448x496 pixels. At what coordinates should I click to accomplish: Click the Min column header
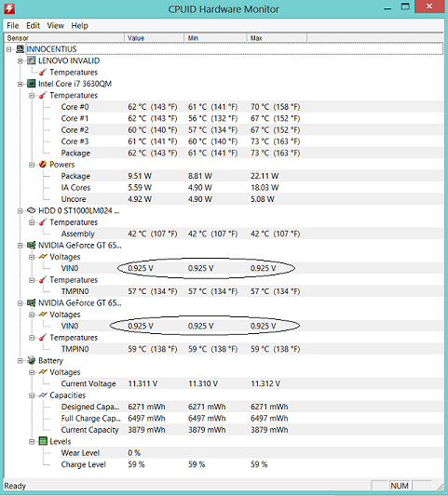pyautogui.click(x=215, y=38)
